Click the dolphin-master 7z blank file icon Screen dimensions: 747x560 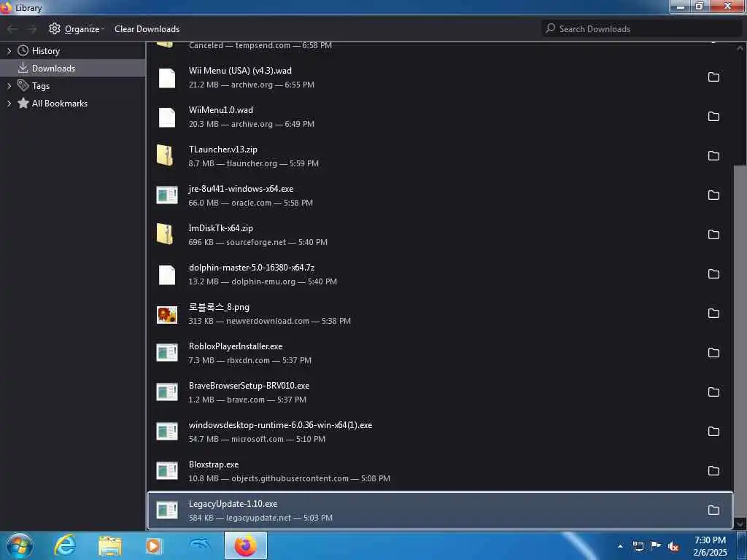[x=167, y=275]
